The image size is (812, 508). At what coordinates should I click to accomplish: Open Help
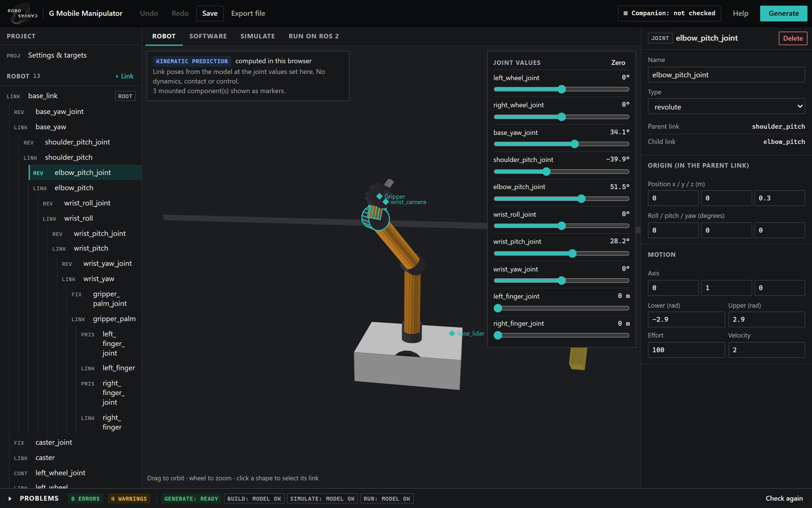click(741, 14)
